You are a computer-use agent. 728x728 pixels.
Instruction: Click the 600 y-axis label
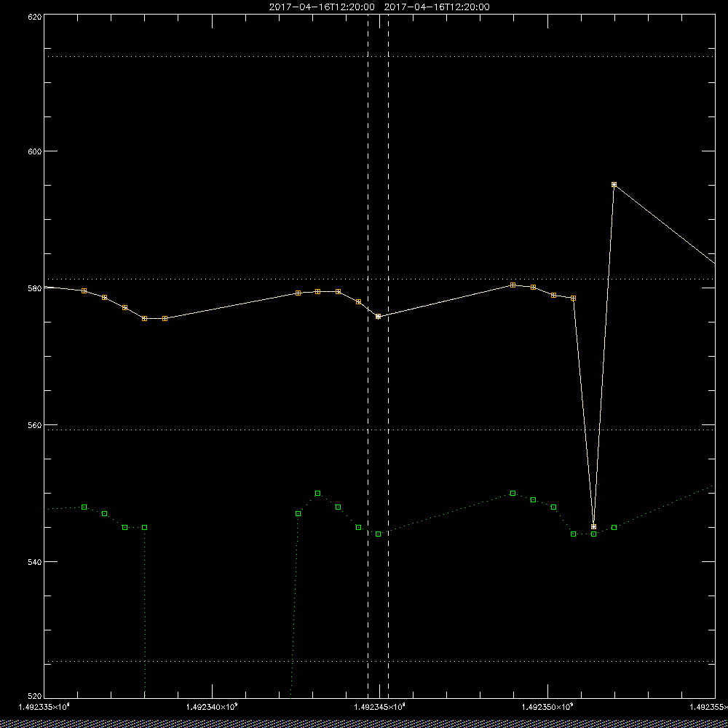[x=35, y=151]
